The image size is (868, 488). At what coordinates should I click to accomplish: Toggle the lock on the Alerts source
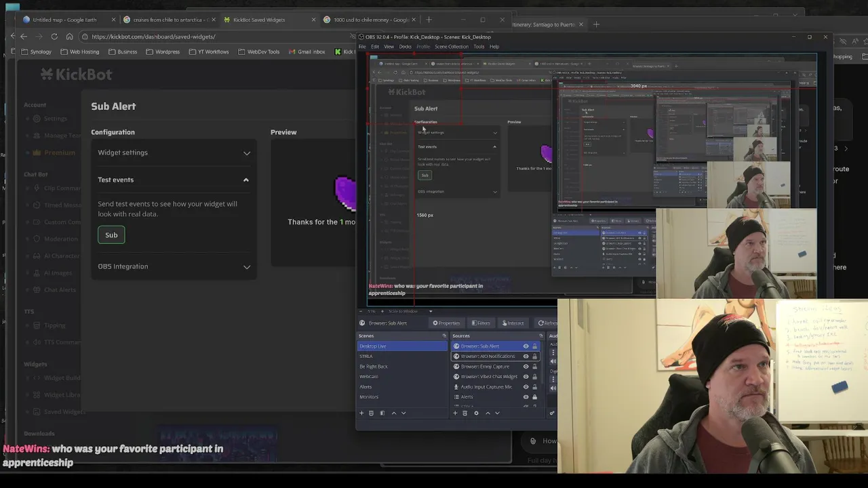(x=534, y=397)
